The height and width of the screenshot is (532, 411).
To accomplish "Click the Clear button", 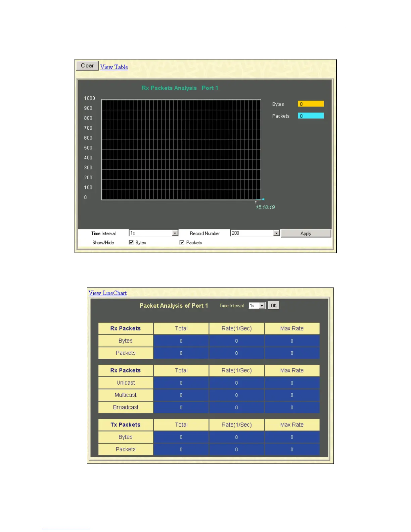I will tap(87, 66).
